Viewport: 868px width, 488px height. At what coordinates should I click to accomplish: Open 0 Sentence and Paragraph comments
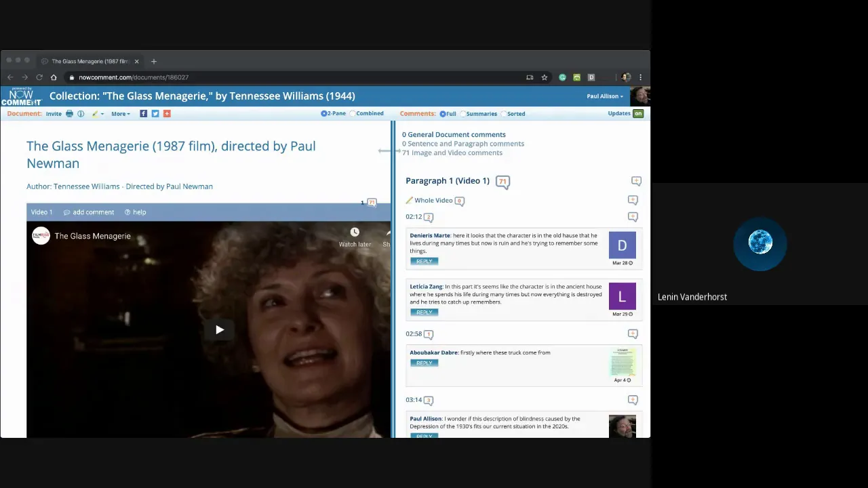click(x=463, y=144)
